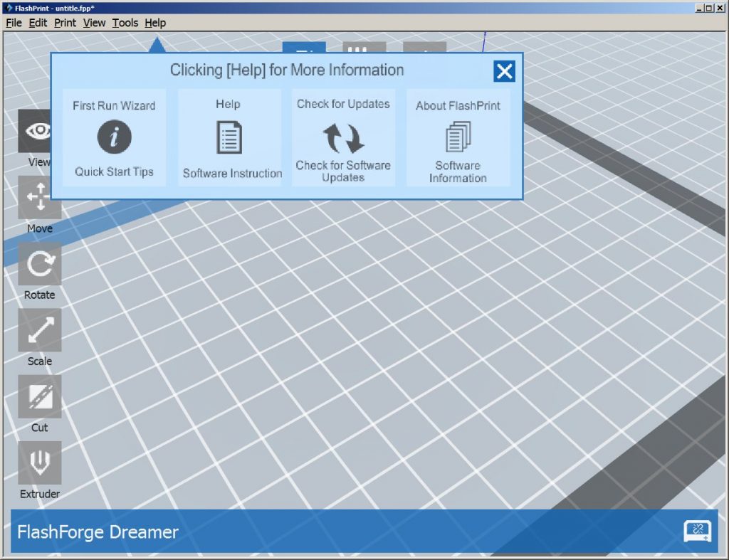Click the printer connection status icon

(x=697, y=532)
